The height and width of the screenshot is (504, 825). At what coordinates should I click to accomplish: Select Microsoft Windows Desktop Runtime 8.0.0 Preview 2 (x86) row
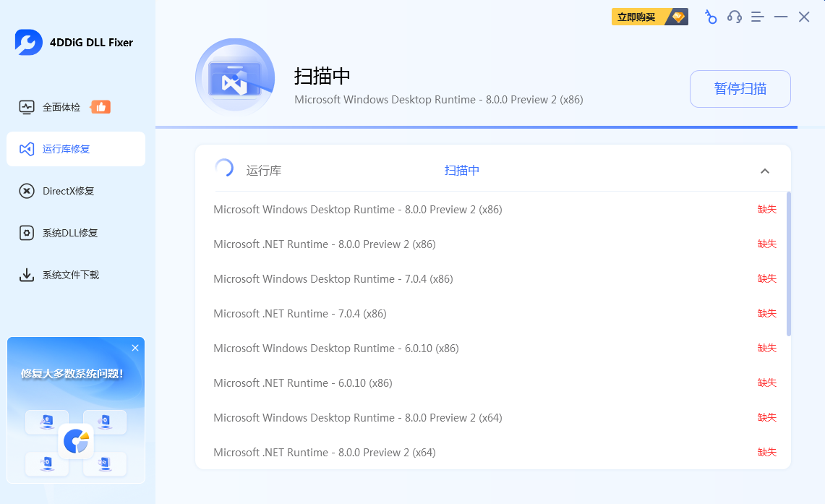pyautogui.click(x=495, y=210)
